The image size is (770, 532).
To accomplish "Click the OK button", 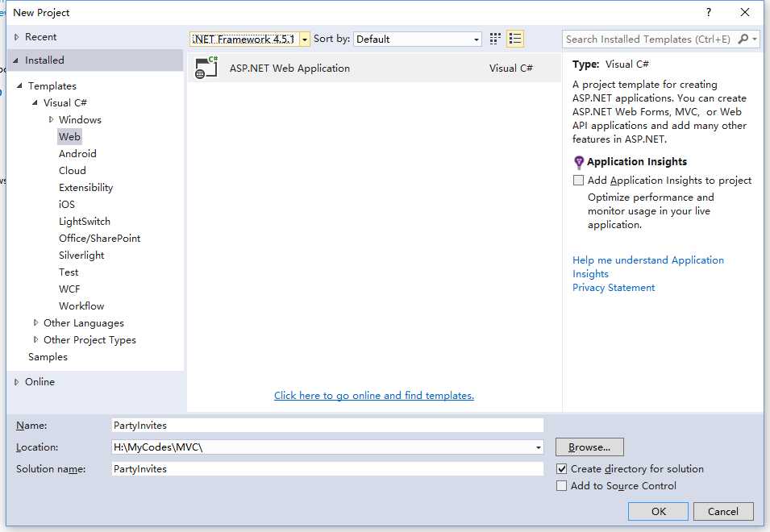I will point(658,511).
